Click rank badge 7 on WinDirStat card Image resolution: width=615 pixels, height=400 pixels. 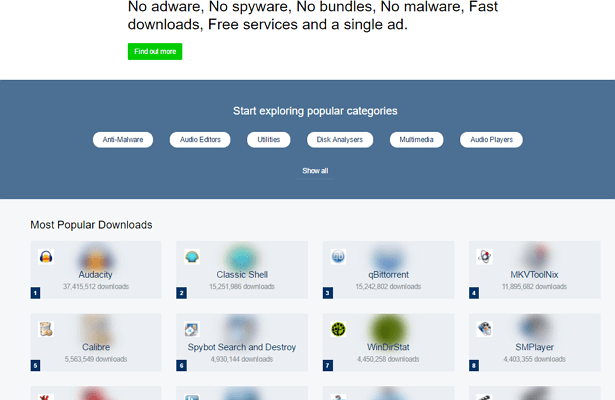click(x=328, y=365)
